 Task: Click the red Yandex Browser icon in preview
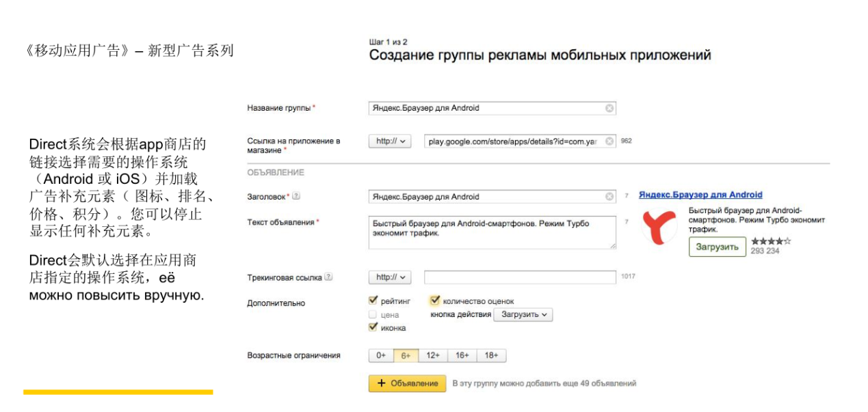click(659, 227)
